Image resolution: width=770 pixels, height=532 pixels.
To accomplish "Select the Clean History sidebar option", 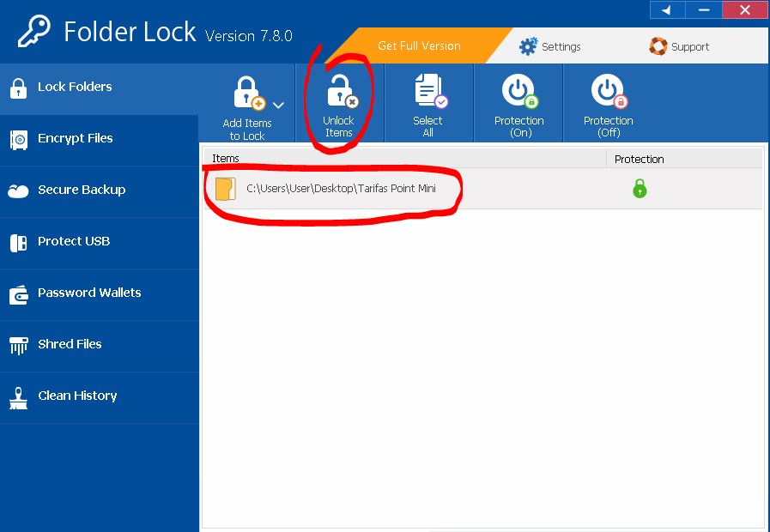I will pos(76,396).
